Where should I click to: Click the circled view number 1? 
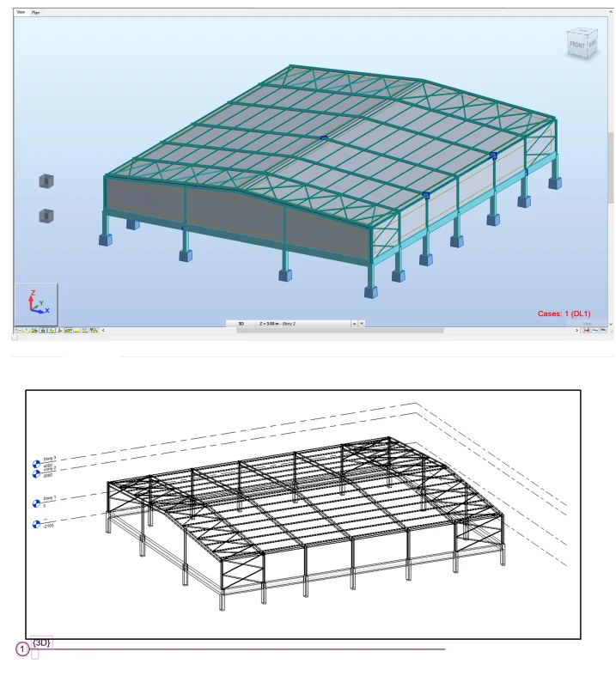tap(22, 649)
